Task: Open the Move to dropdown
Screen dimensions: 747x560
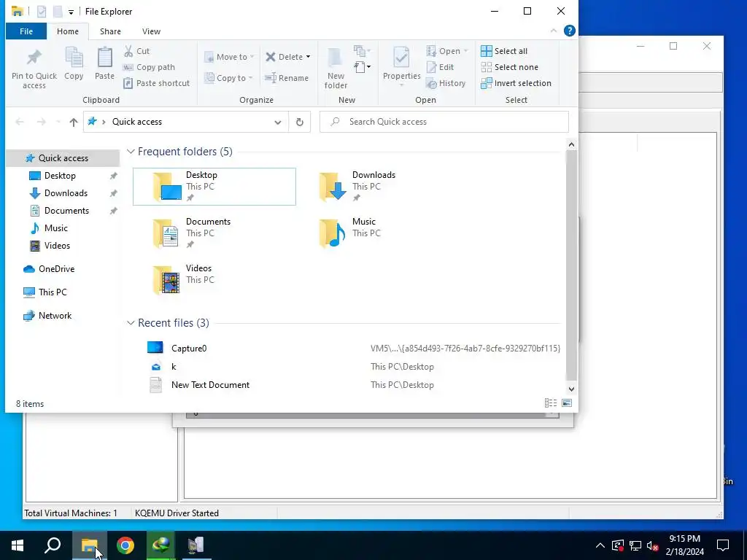Action: pyautogui.click(x=229, y=57)
